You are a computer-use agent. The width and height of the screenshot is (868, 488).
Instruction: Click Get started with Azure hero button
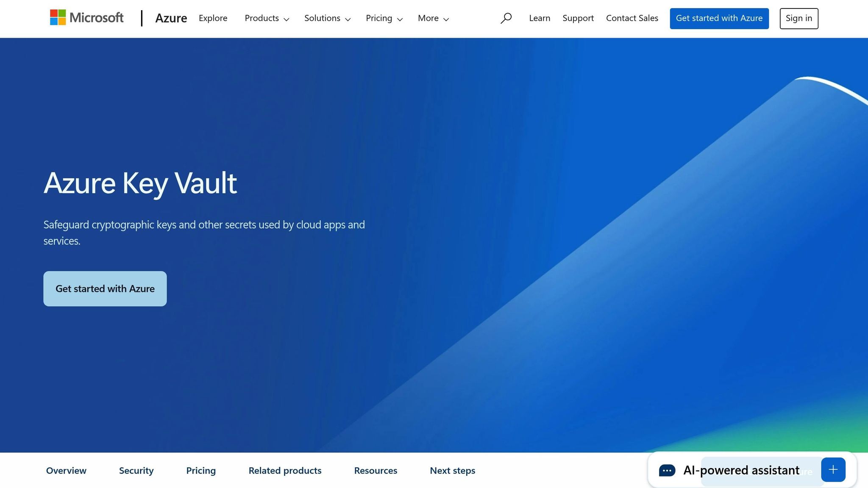click(105, 288)
